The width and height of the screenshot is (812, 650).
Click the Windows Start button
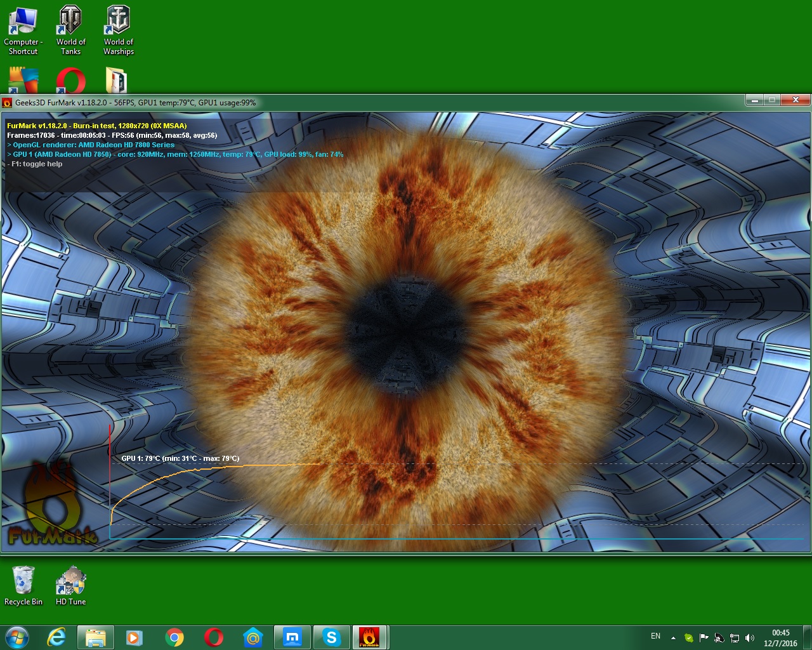17,637
